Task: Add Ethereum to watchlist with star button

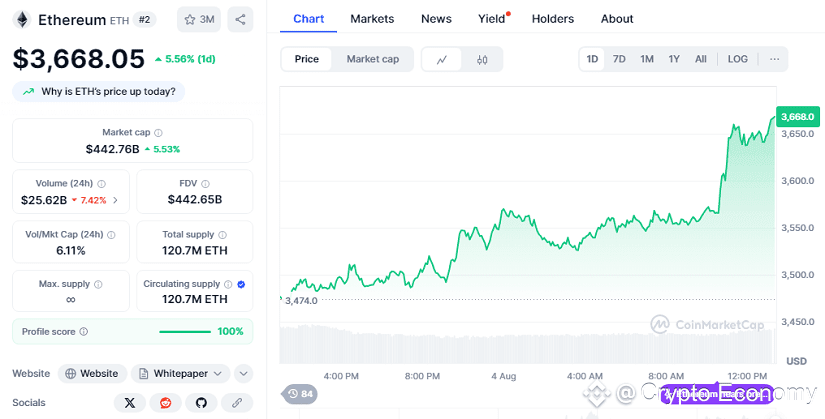Action: [x=199, y=19]
